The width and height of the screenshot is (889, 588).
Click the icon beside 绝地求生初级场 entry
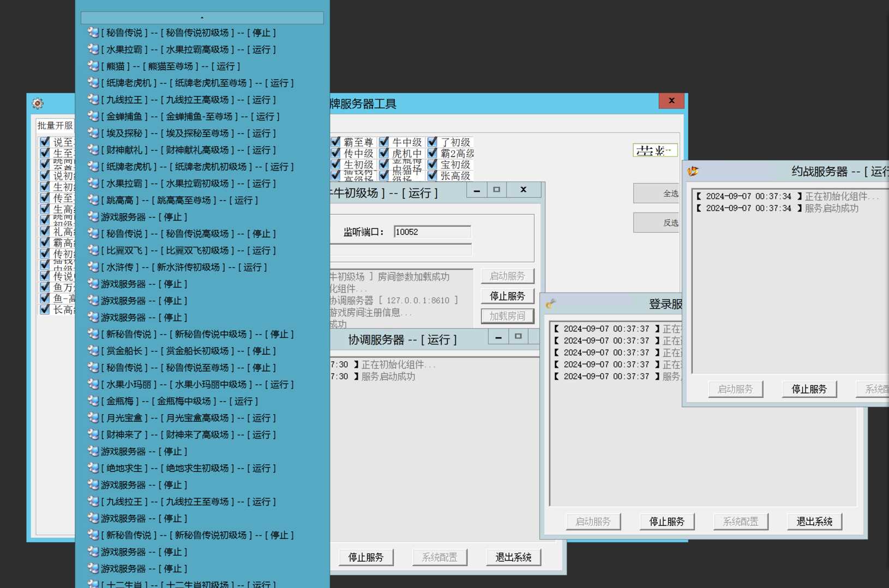pyautogui.click(x=93, y=468)
